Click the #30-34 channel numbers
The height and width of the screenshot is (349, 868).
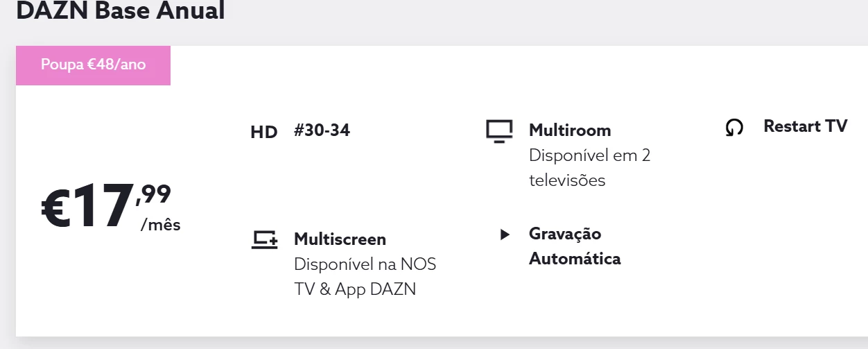(322, 130)
